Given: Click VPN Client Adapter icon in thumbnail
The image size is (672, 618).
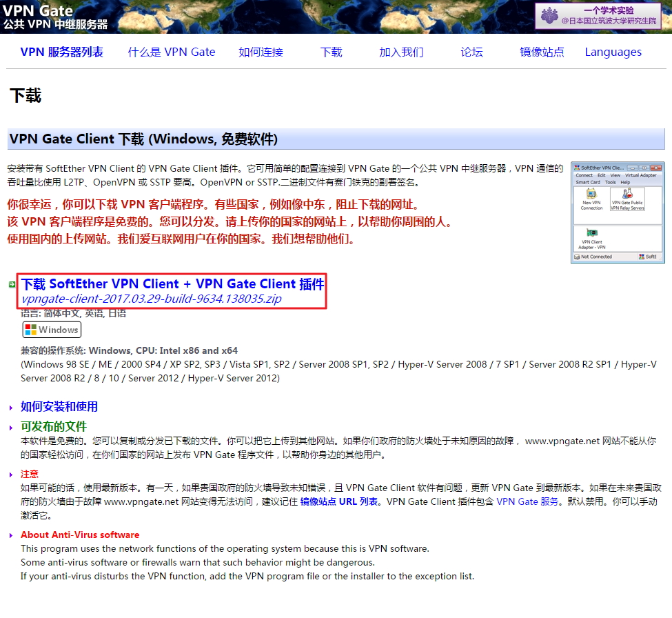Looking at the screenshot, I should 592,239.
